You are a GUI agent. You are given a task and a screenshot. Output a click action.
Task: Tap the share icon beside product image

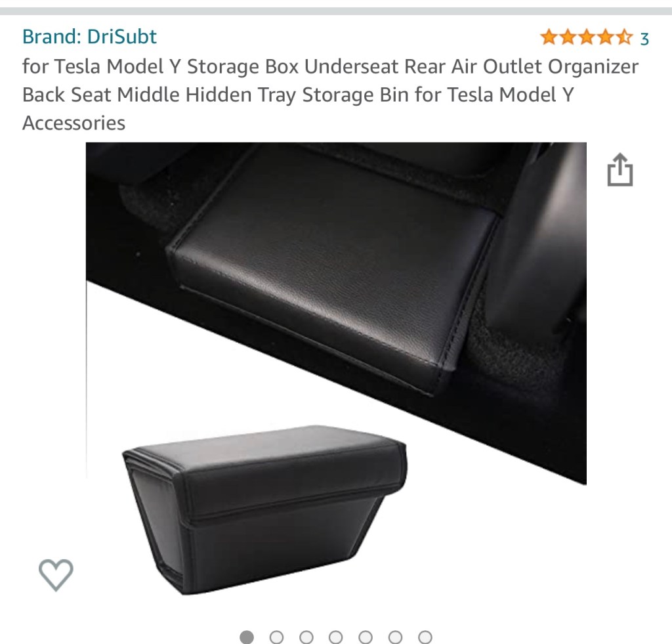coord(619,170)
